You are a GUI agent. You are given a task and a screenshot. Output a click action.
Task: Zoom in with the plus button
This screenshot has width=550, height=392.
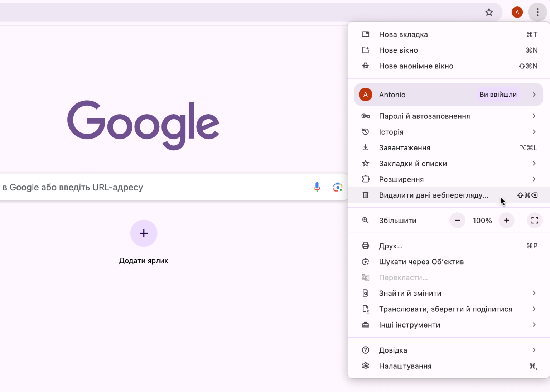(506, 221)
